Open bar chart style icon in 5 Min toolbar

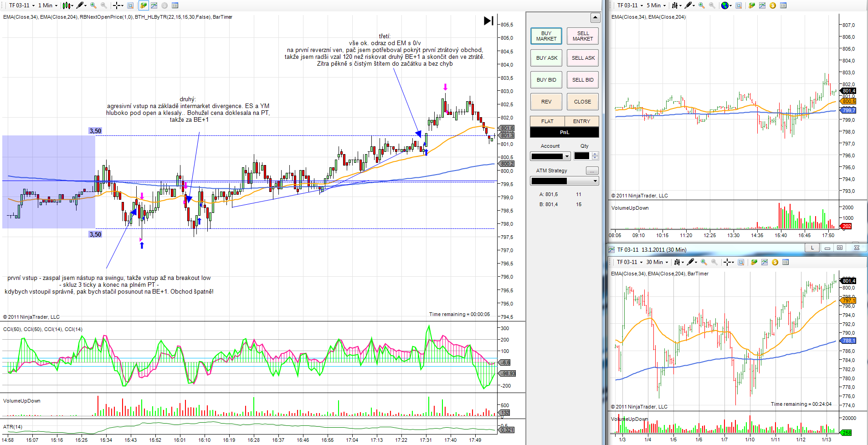[x=675, y=5]
